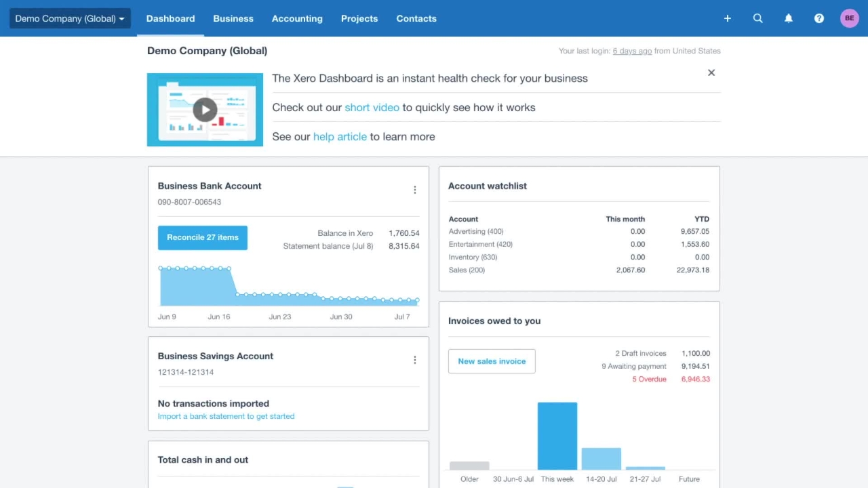This screenshot has width=868, height=488.
Task: Open the Business Savings Account heading
Action: click(x=216, y=356)
